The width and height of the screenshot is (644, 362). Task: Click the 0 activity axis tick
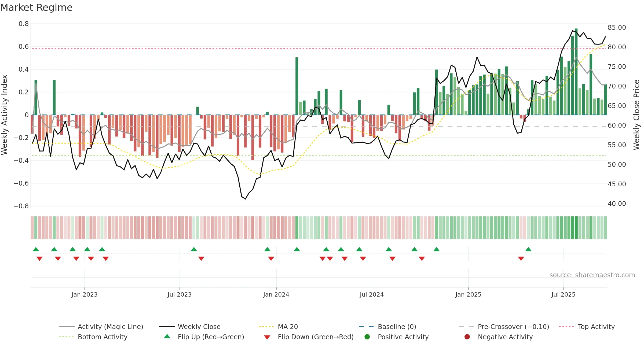[x=27, y=115]
